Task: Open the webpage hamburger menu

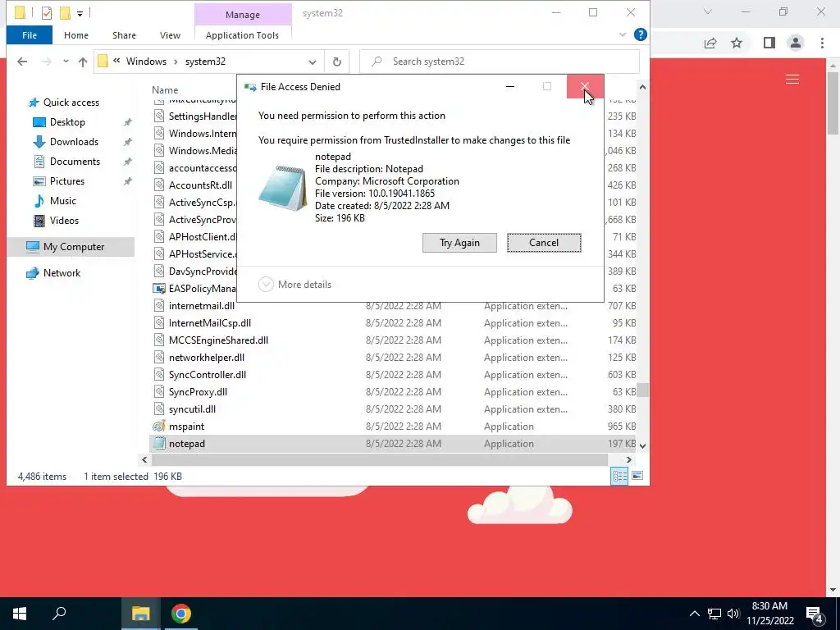Action: [x=792, y=80]
